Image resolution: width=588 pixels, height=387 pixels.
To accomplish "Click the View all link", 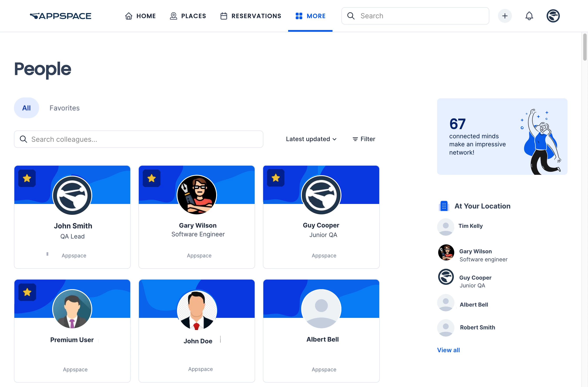I will [x=448, y=350].
